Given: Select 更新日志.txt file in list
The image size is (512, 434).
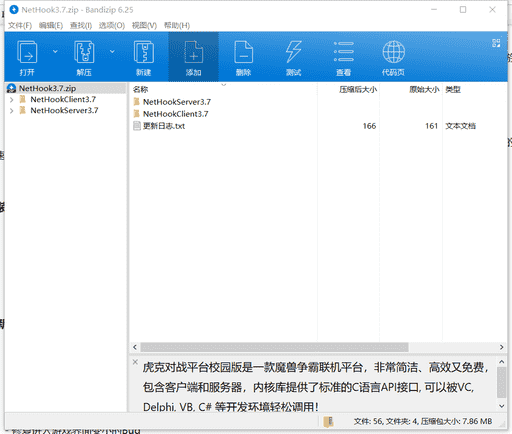Looking at the screenshot, I should (x=164, y=126).
